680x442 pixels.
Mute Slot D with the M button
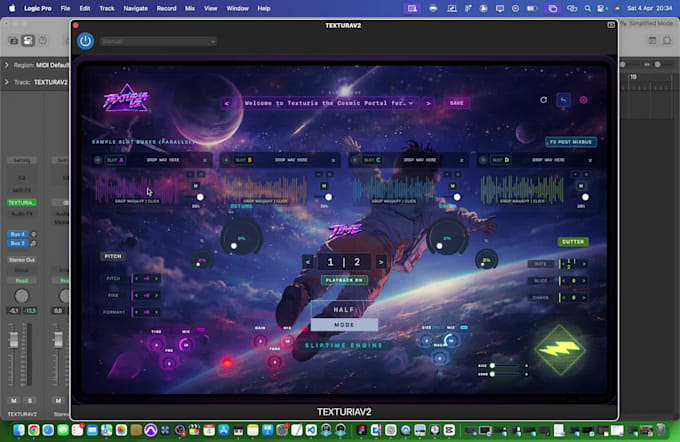pos(581,186)
